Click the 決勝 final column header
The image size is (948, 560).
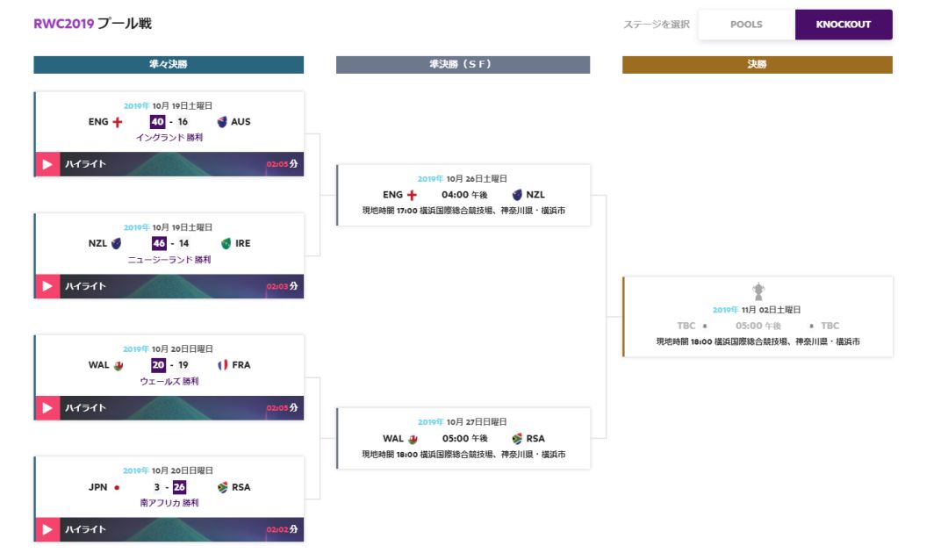pos(758,65)
